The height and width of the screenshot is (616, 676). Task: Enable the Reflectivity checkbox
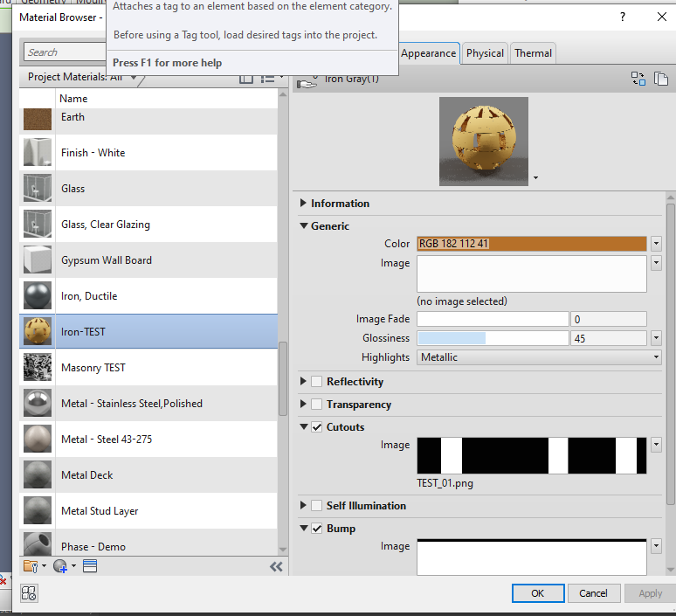(316, 381)
